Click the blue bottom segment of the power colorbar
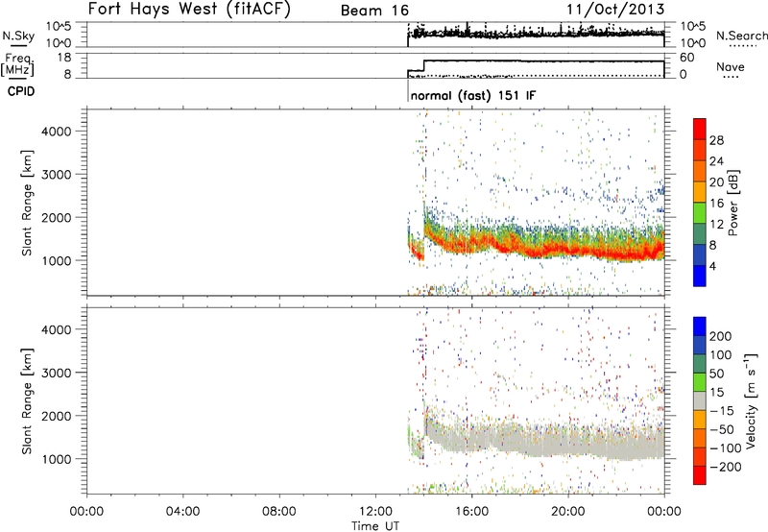This screenshot has height=532, width=768. [700, 276]
